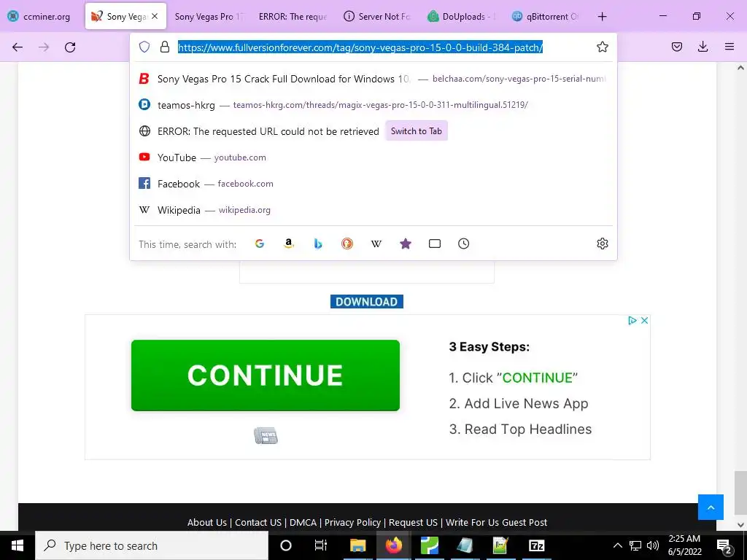This screenshot has height=560, width=747.
Task: Search with Bing this time
Action: click(318, 244)
